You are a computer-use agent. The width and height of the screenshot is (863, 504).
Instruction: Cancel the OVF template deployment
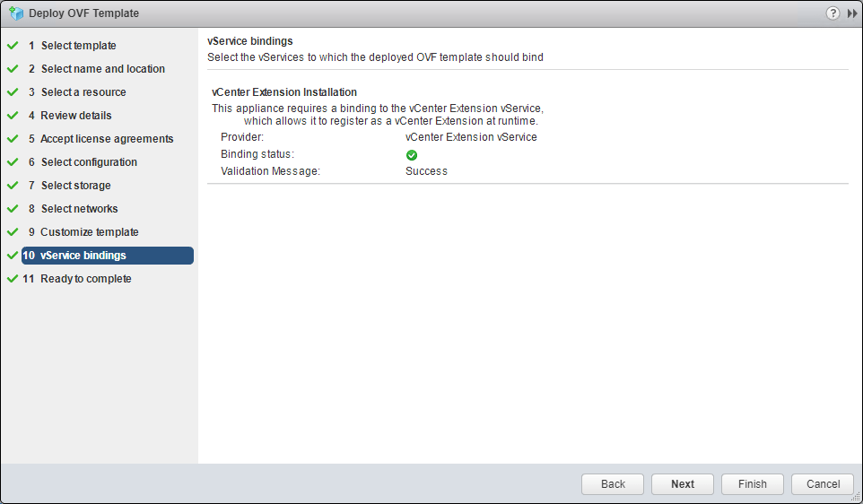[823, 484]
